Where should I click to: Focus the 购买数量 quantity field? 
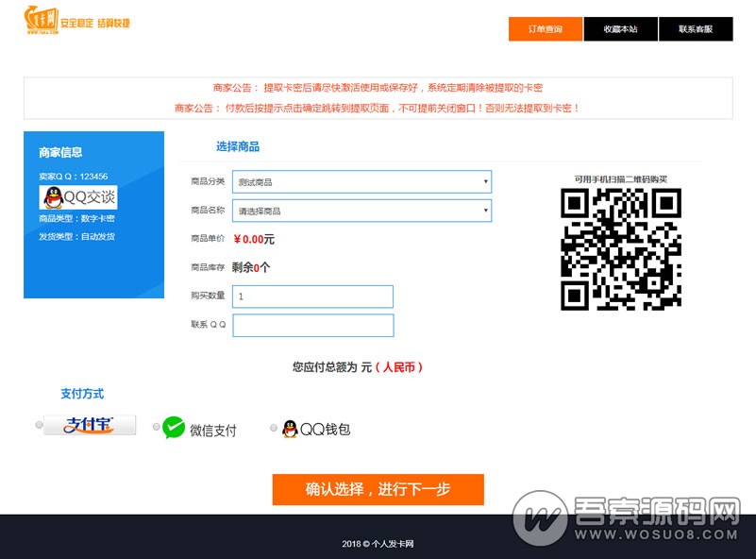coord(312,296)
